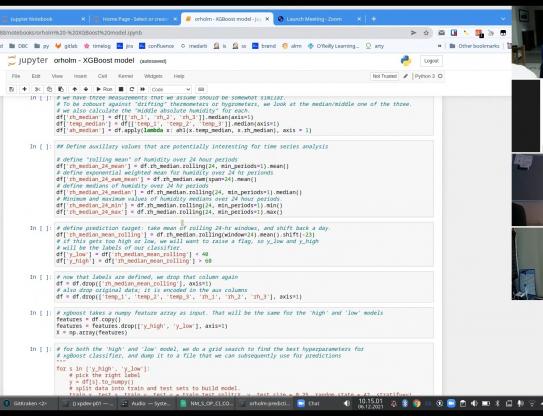The height and width of the screenshot is (416, 543).
Task: Bookmark this page with the star icon
Action: coord(426,33)
